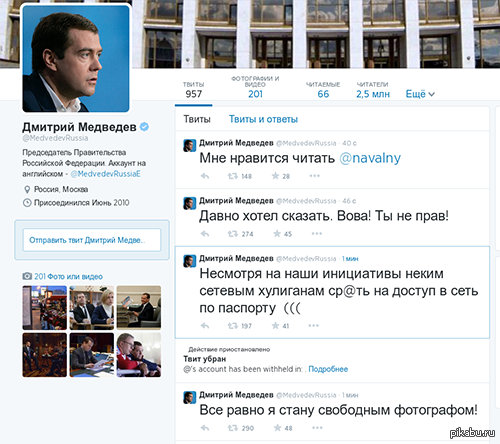
Task: Open the '@MedvedevRussiaE' English account link
Action: (105, 174)
